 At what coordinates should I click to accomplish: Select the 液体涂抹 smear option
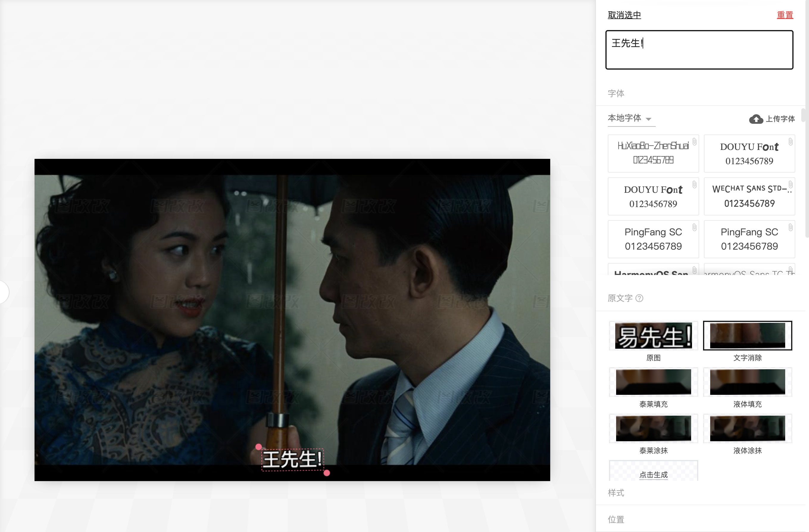(x=747, y=428)
